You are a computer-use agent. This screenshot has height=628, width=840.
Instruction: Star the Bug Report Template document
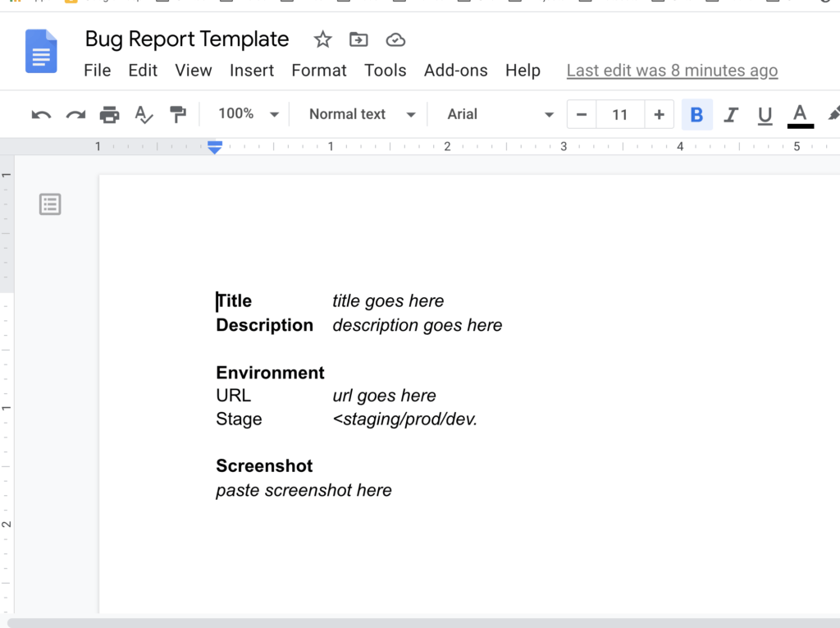[x=322, y=39]
